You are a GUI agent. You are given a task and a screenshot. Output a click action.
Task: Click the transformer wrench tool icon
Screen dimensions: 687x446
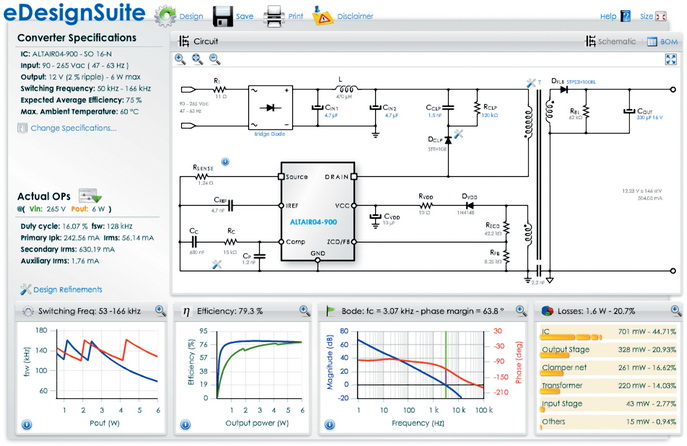point(531,83)
